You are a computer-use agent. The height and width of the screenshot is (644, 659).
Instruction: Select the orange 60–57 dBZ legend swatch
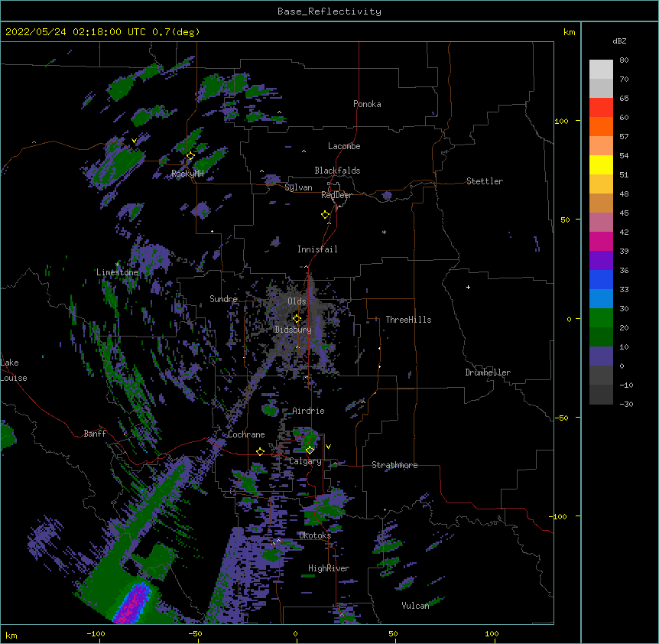pyautogui.click(x=601, y=126)
